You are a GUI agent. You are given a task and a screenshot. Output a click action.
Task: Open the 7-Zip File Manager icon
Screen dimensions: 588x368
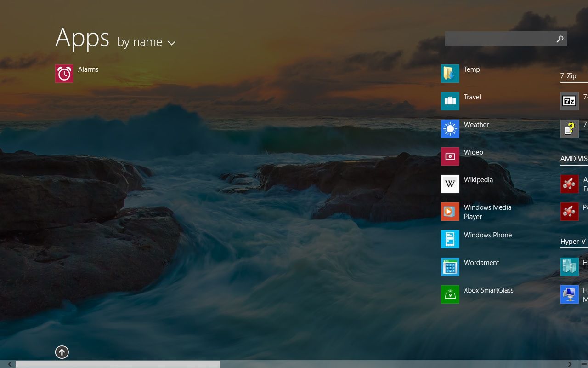[x=570, y=101]
